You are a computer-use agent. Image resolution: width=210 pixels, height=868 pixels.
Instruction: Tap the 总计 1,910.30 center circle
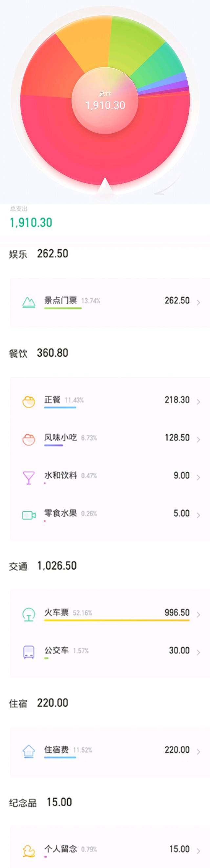(105, 101)
